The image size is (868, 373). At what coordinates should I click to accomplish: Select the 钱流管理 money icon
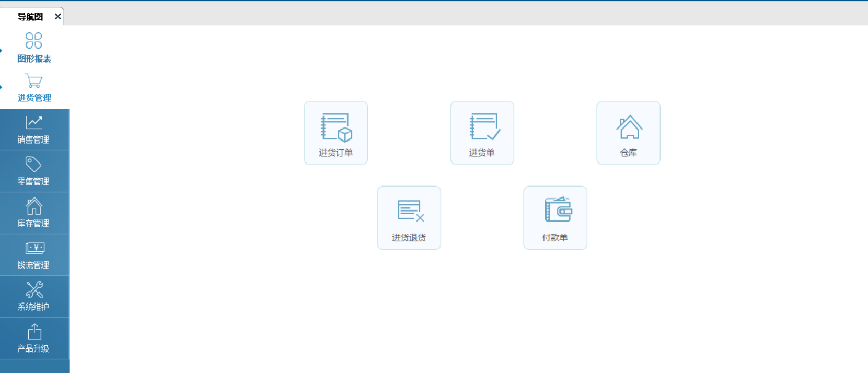pos(35,248)
